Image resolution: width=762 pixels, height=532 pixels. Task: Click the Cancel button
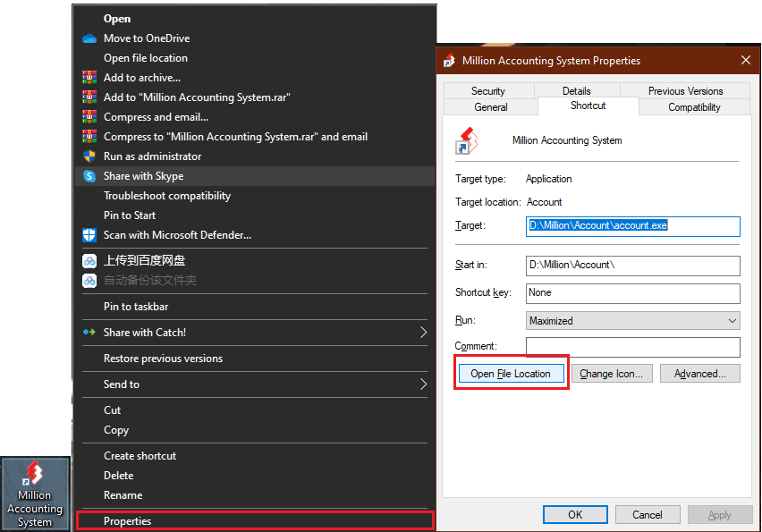coord(648,514)
